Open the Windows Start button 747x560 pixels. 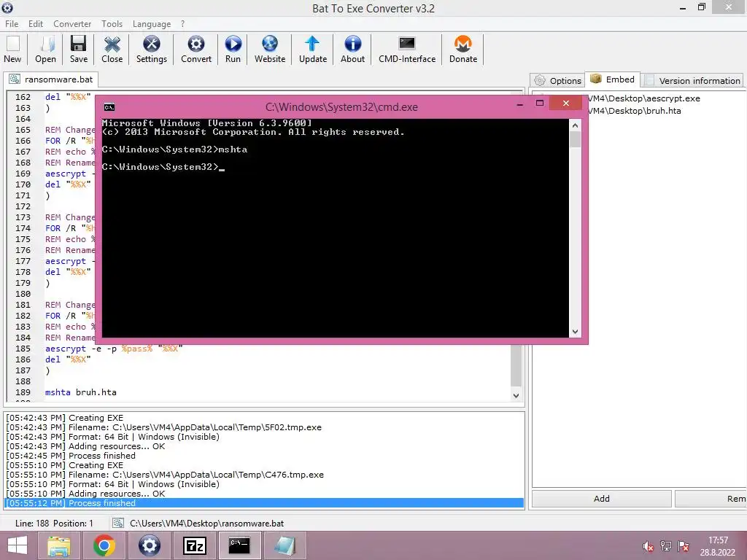(x=18, y=545)
